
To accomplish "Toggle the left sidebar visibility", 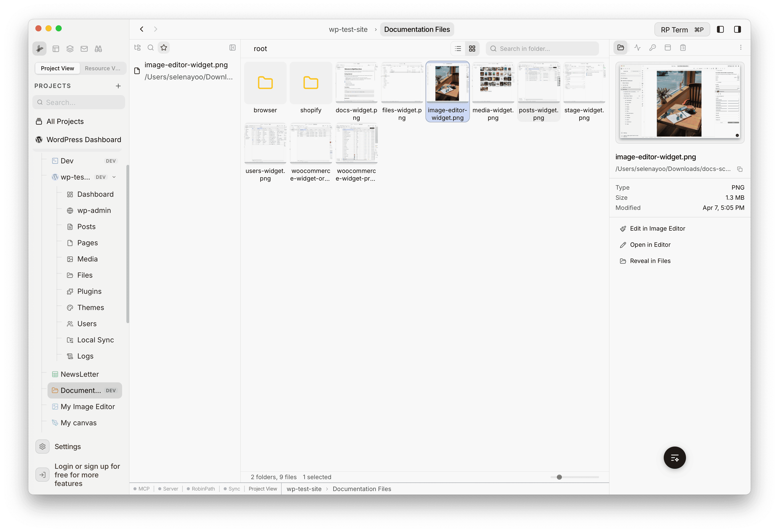I will (x=720, y=29).
